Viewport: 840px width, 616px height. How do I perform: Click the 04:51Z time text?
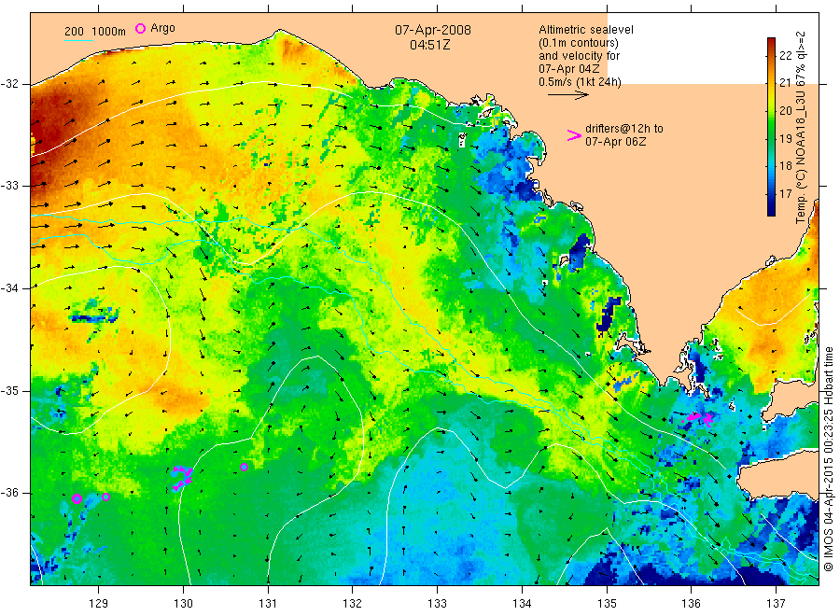click(429, 45)
